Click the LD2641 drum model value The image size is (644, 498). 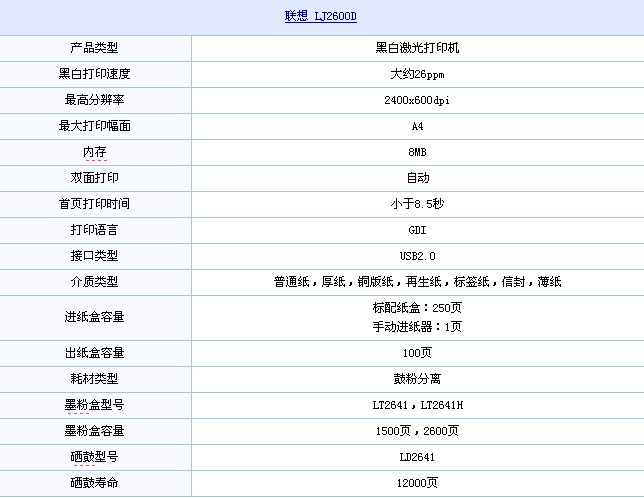417,457
